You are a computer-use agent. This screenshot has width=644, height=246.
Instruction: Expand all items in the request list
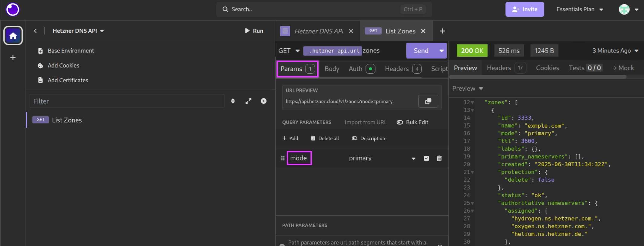[x=248, y=101]
